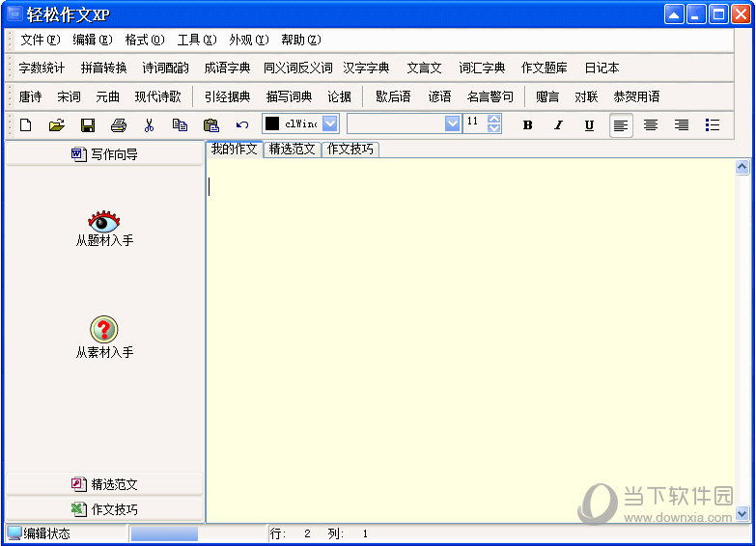
Task: Click the 对联 toolbar item
Action: 586,96
